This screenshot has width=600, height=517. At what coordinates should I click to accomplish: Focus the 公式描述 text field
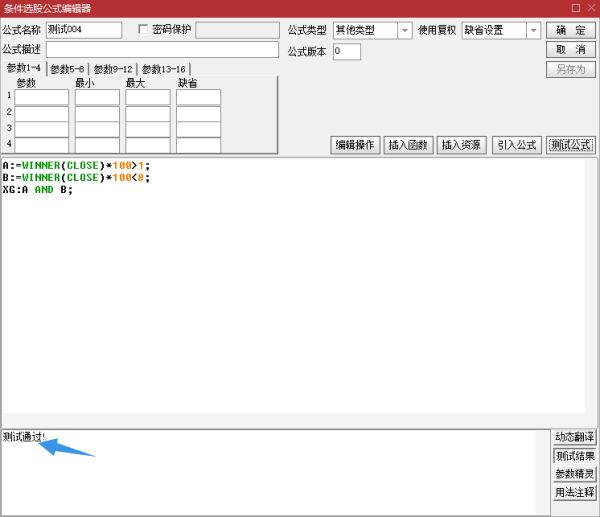pyautogui.click(x=162, y=50)
